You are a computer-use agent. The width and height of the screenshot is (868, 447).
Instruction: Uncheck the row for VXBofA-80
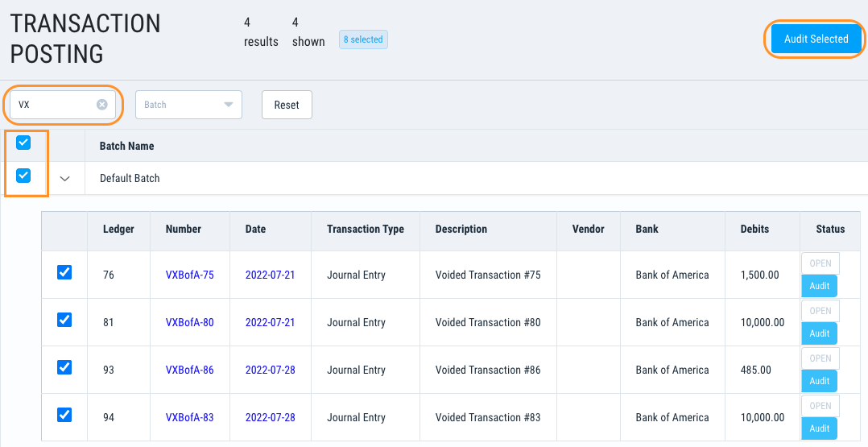pos(64,320)
